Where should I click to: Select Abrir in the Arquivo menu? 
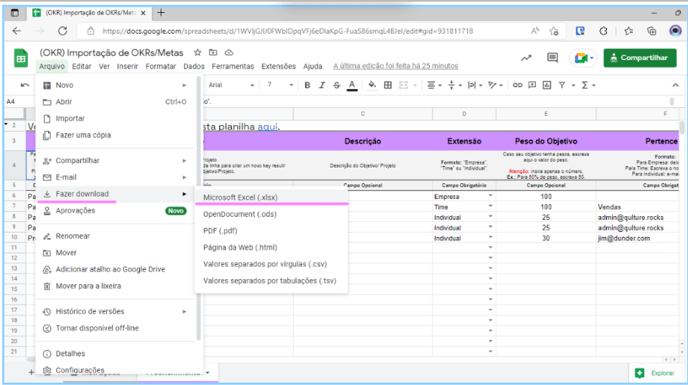(x=115, y=102)
